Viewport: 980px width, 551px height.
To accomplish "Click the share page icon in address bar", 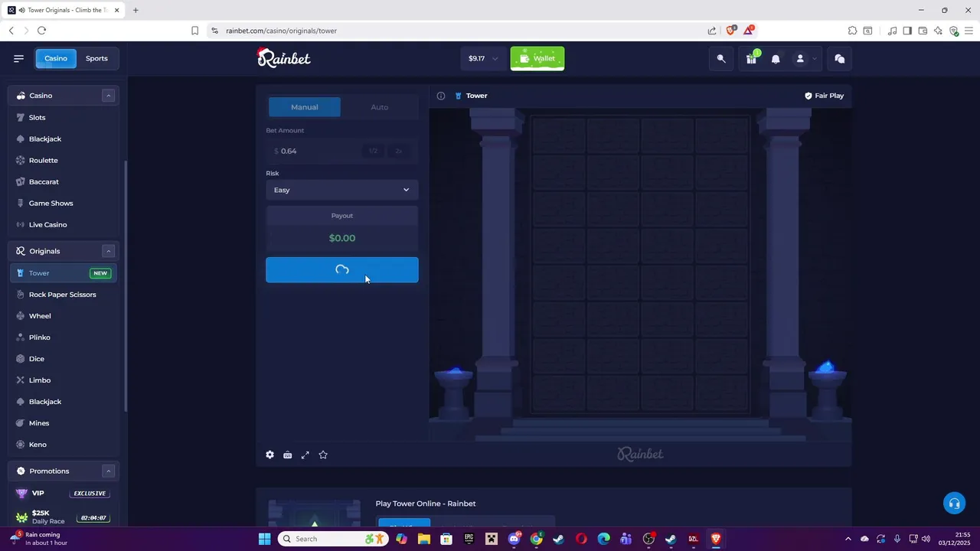I will tap(712, 31).
